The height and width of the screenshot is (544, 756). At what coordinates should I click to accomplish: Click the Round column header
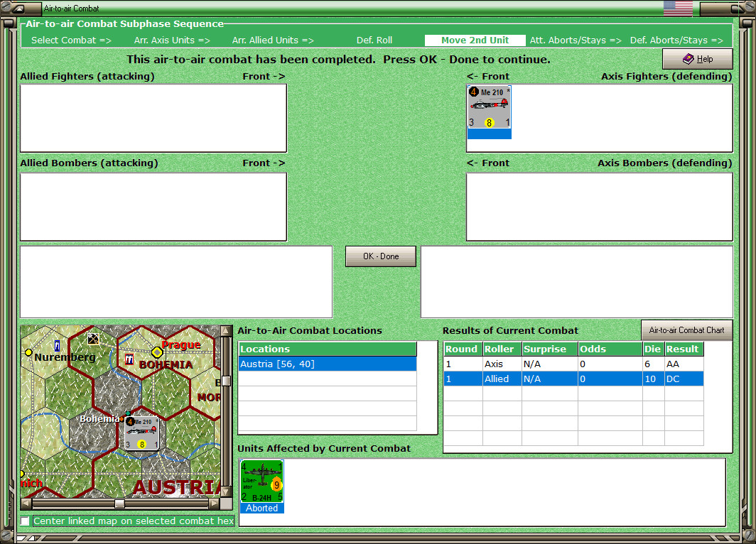point(463,349)
